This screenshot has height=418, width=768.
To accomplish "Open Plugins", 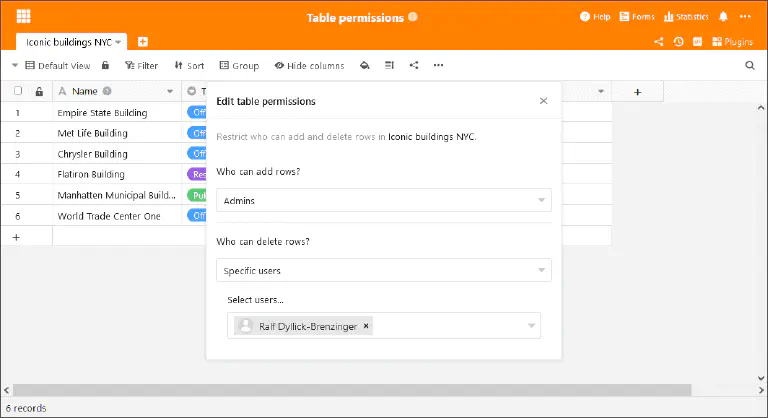I will (732, 42).
